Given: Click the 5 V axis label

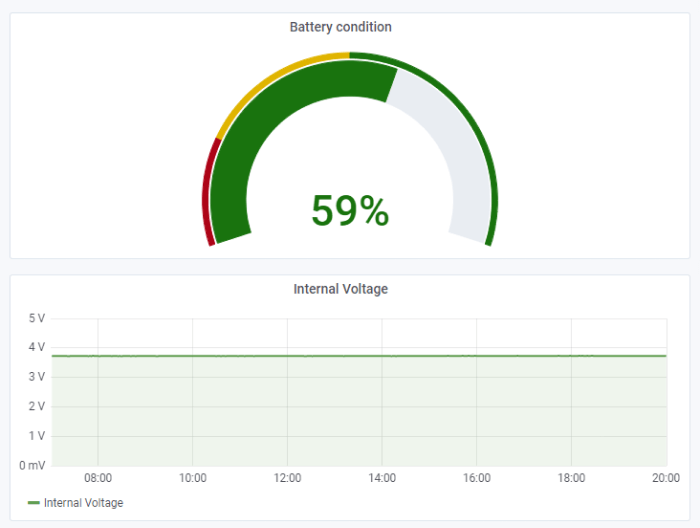Looking at the screenshot, I should tap(37, 318).
